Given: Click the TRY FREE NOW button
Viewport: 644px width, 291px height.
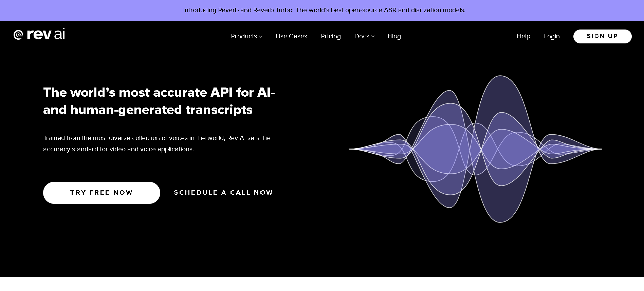Looking at the screenshot, I should tap(102, 193).
